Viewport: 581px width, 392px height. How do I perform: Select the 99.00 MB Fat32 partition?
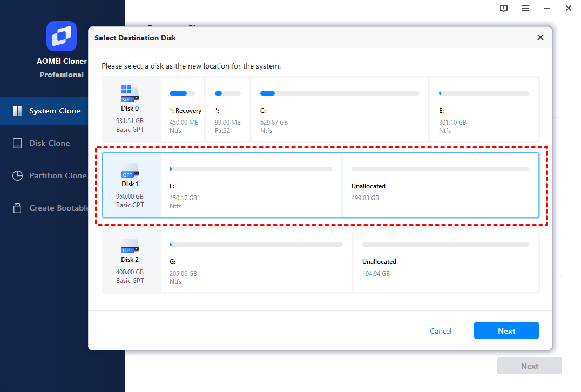pyautogui.click(x=227, y=110)
